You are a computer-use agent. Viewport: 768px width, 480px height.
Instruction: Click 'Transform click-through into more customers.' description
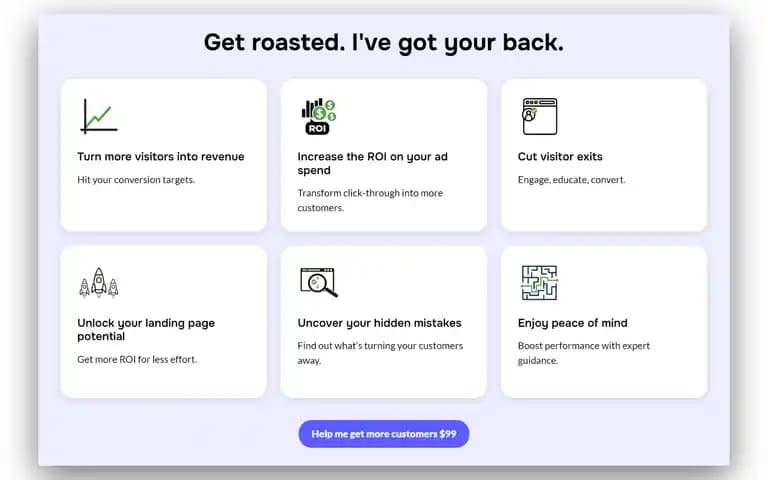coord(370,200)
